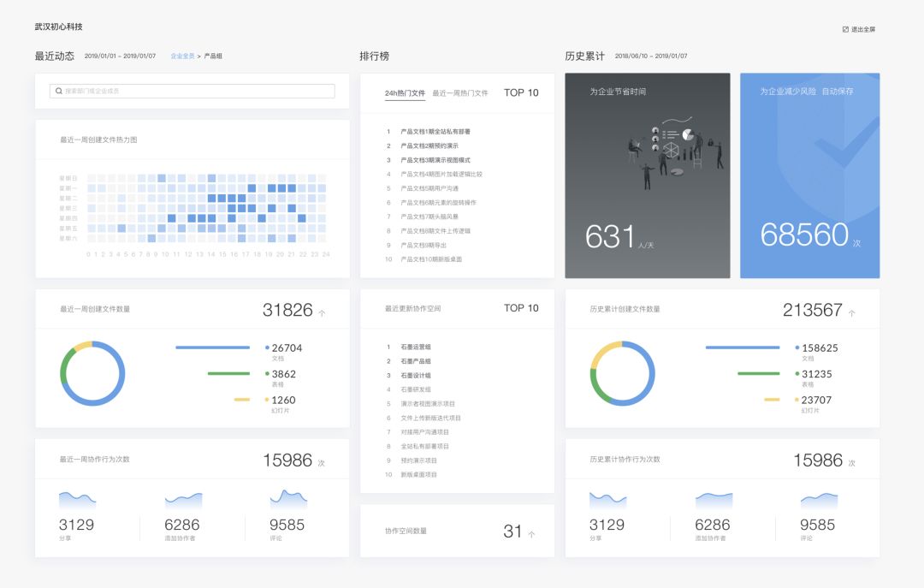Click the up arrow beside 协作空间数量 31
924x588 pixels.
point(531,534)
